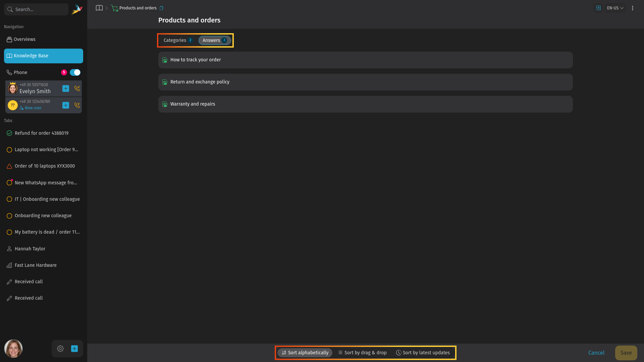Click the Save button
The width and height of the screenshot is (644, 362).
626,353
